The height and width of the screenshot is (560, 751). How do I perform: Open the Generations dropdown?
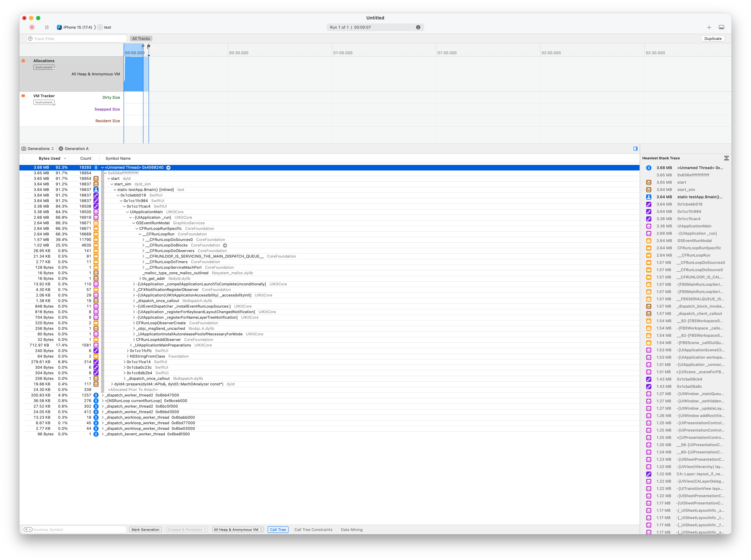click(x=38, y=148)
